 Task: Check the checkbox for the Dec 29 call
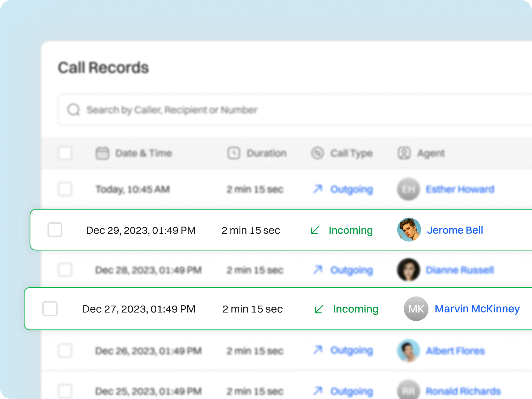(54, 230)
